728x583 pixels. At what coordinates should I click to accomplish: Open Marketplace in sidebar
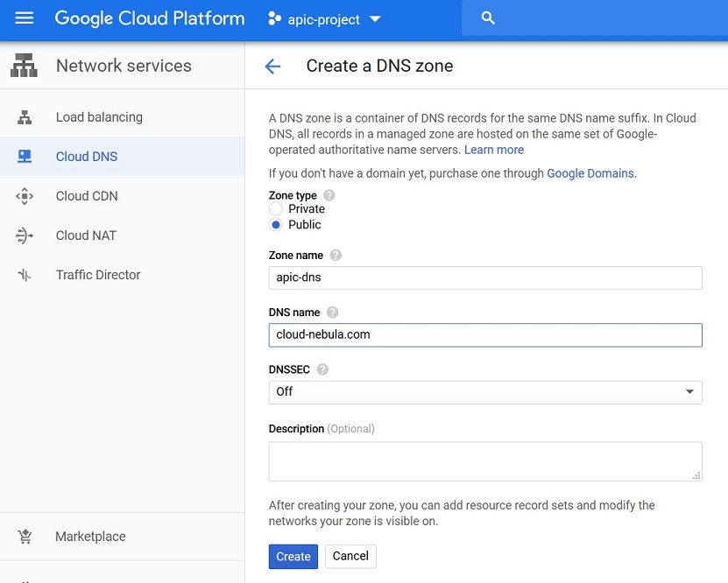pyautogui.click(x=122, y=537)
